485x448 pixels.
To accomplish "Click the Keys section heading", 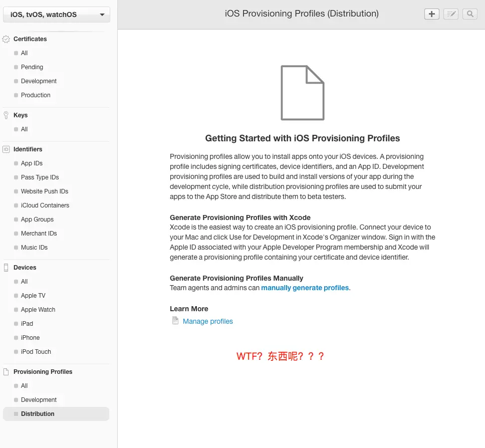I will pyautogui.click(x=21, y=115).
